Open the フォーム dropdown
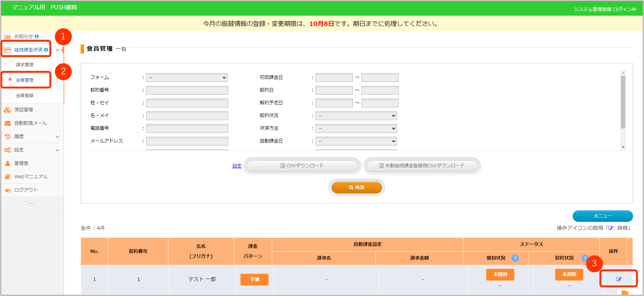Image resolution: width=644 pixels, height=296 pixels. coord(187,78)
